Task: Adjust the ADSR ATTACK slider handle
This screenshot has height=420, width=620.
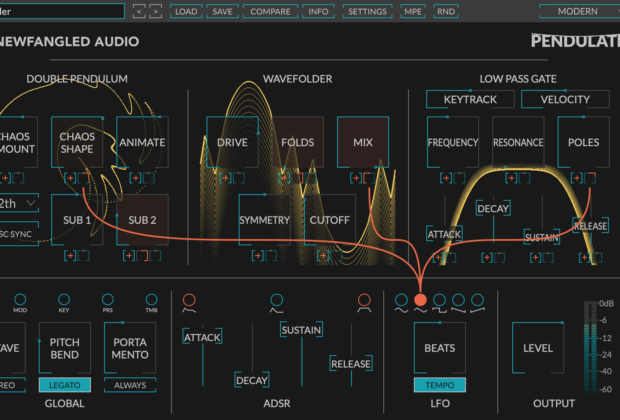Action: 202,337
